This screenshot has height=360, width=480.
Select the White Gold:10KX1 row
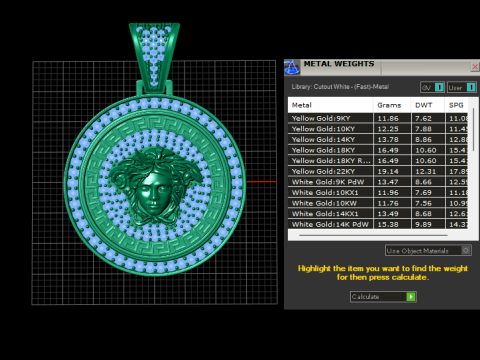378,193
